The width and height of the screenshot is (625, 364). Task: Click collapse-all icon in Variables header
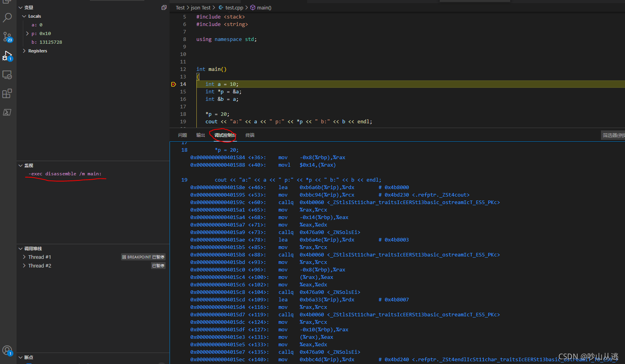(164, 7)
